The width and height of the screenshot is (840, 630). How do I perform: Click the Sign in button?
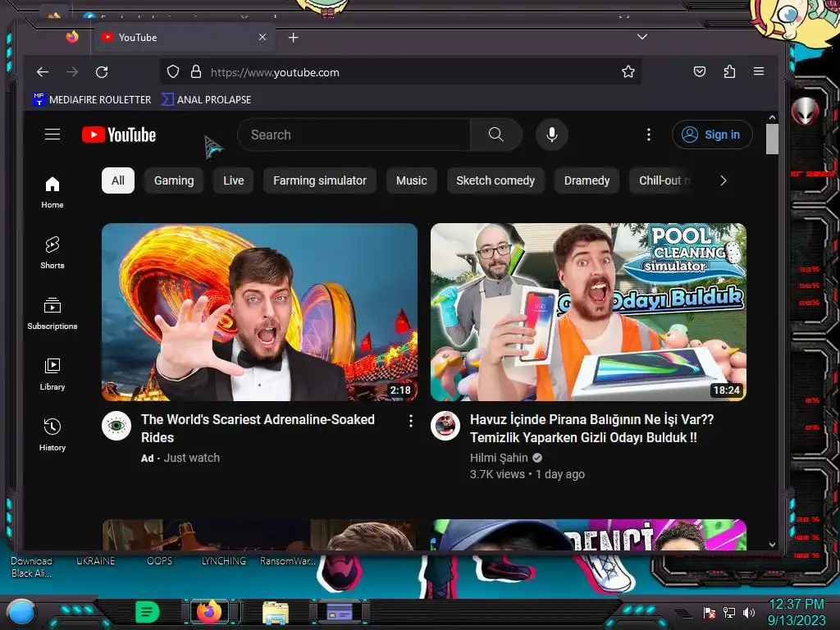712,135
